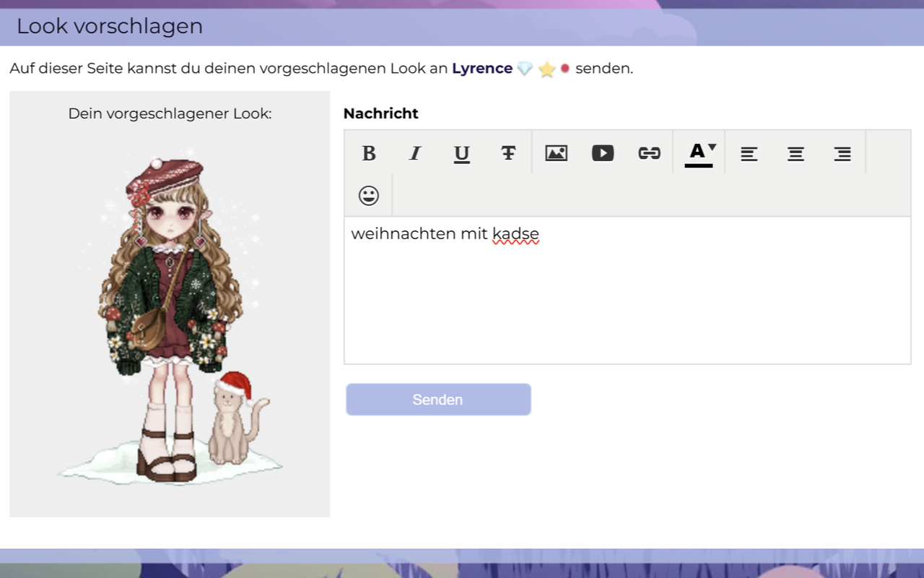Click the red dot status badge

point(565,69)
